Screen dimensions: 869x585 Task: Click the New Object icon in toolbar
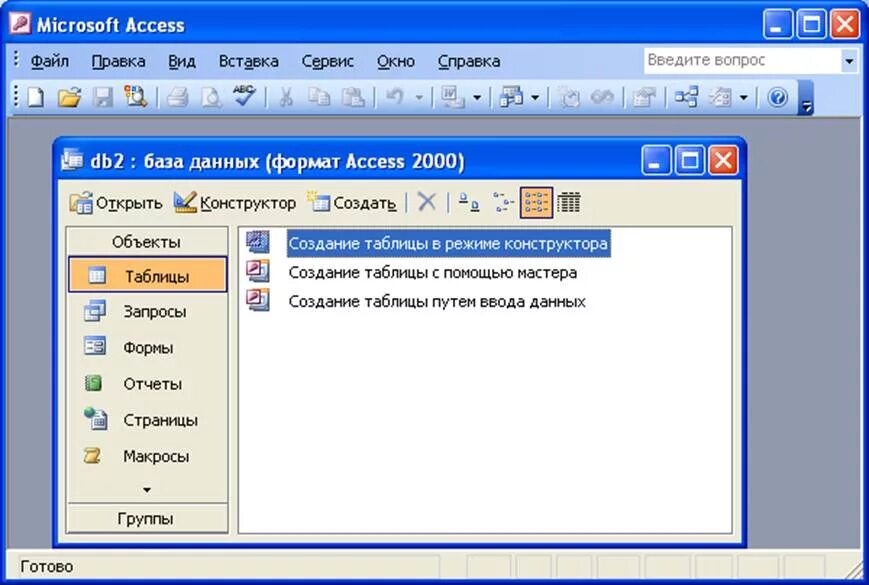coord(720,98)
